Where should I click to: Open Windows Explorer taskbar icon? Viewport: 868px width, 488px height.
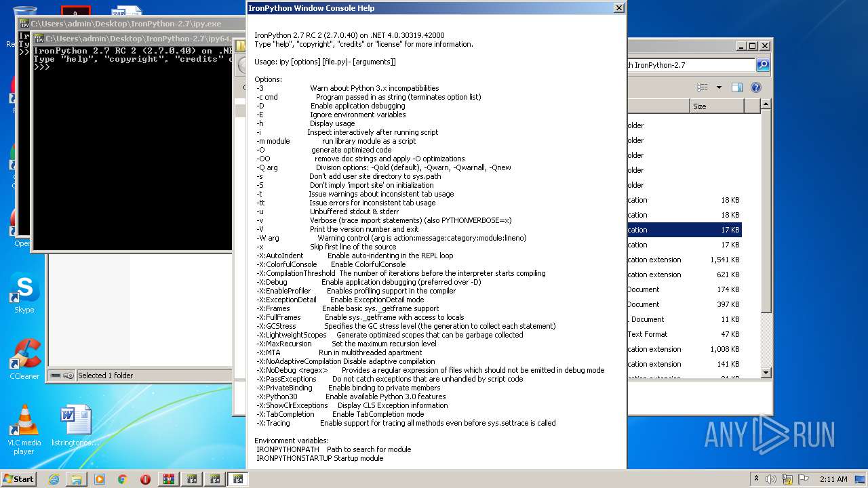point(77,479)
